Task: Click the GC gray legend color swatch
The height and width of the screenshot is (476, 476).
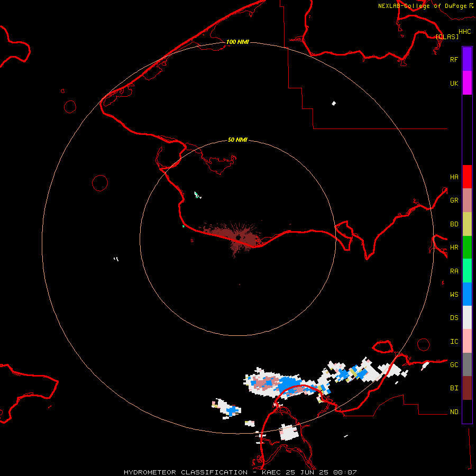Action: pyautogui.click(x=467, y=364)
